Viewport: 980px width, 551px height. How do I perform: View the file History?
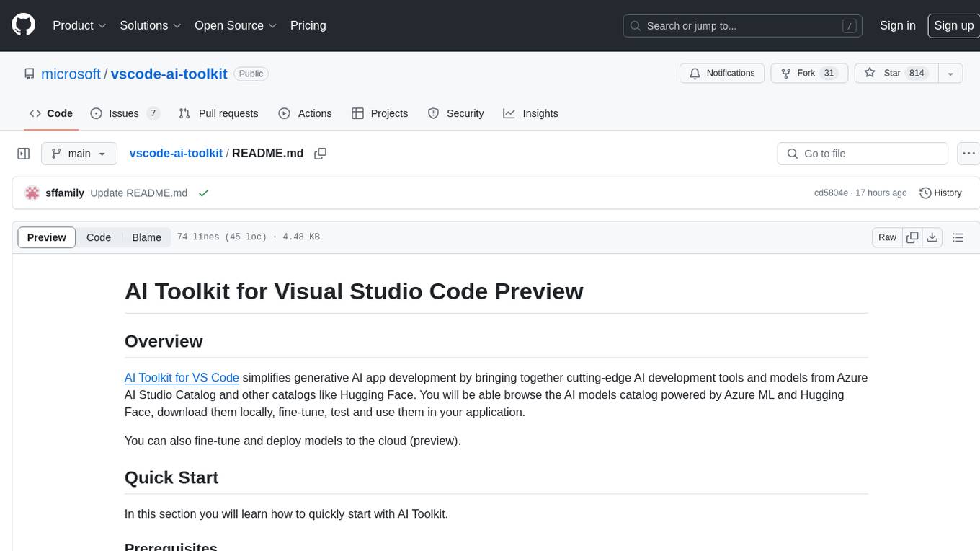[940, 193]
